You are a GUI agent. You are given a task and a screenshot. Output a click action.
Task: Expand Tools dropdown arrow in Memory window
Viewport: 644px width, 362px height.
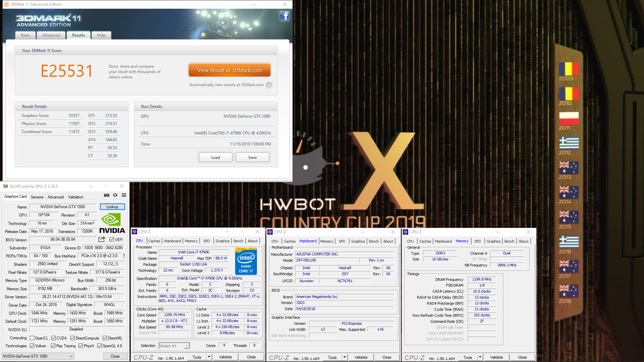coord(480,357)
